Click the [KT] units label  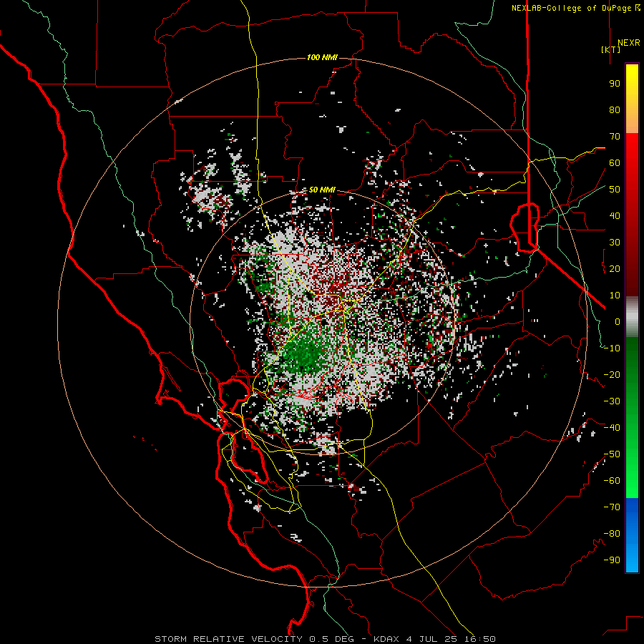pyautogui.click(x=610, y=49)
